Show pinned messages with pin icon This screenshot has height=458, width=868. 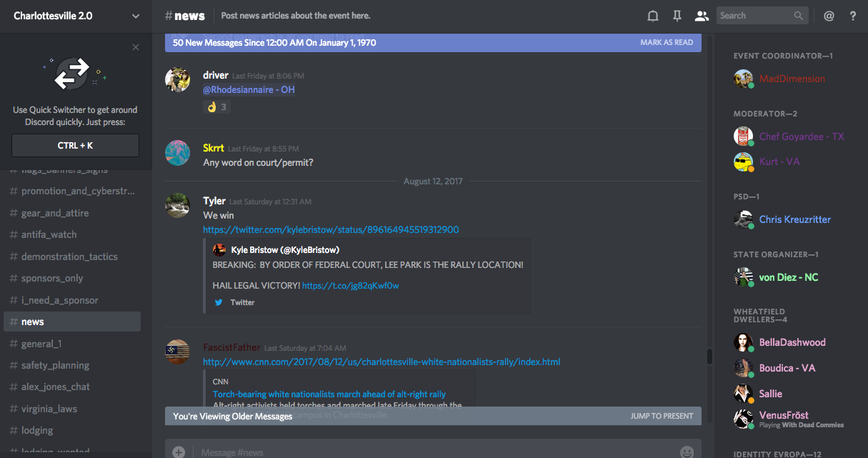tap(677, 16)
